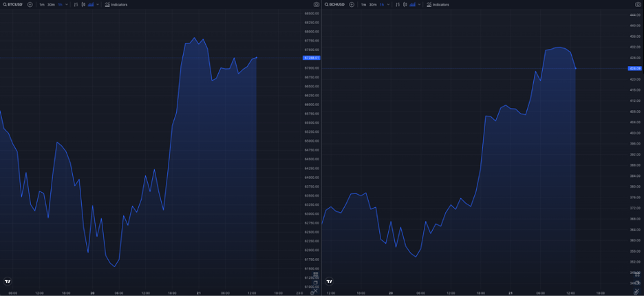
Task: Click the TradingView logo on BTCUSD chart
Action: coord(8,281)
